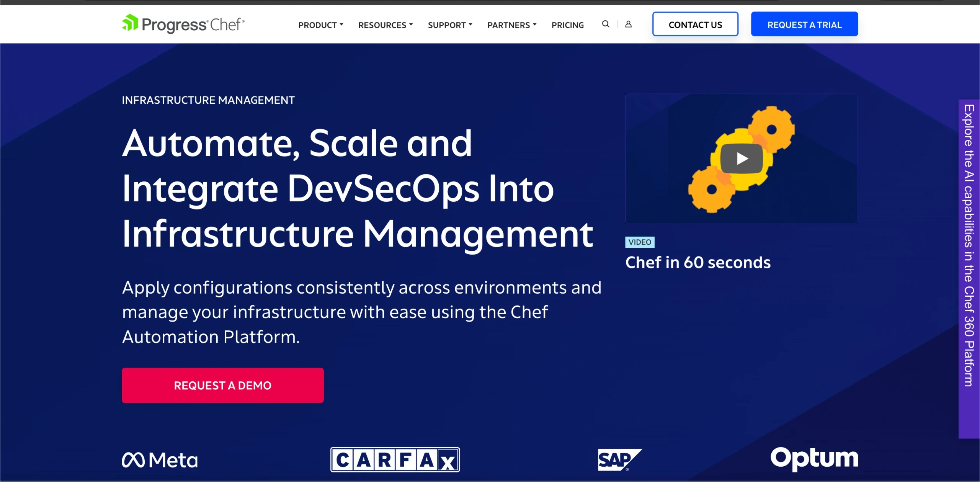Open the Chef in 60 seconds title link
The width and height of the screenshot is (980, 482).
click(x=698, y=263)
